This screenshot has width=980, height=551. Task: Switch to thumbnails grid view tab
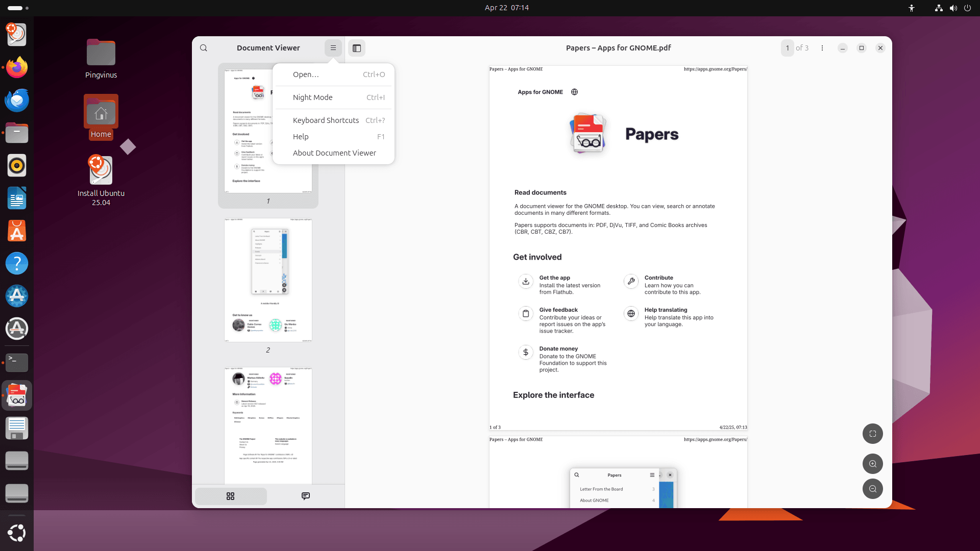(x=231, y=496)
